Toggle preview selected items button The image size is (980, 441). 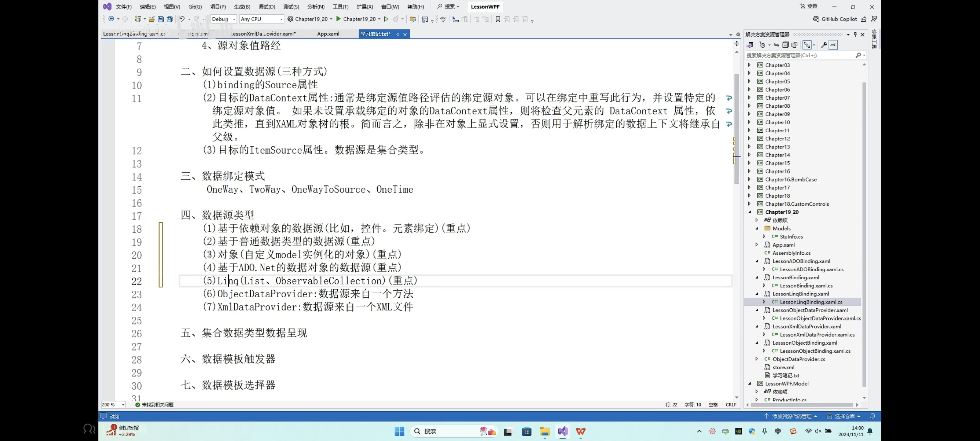click(x=833, y=45)
